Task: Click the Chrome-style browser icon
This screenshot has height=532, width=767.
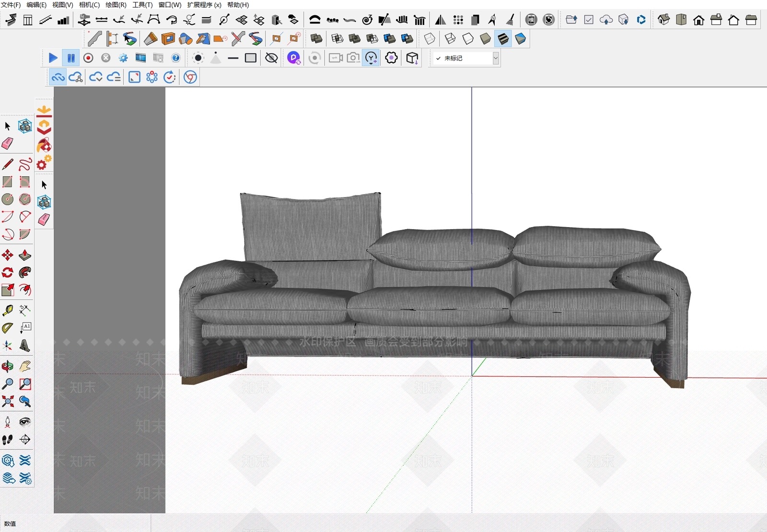Action: [x=190, y=77]
